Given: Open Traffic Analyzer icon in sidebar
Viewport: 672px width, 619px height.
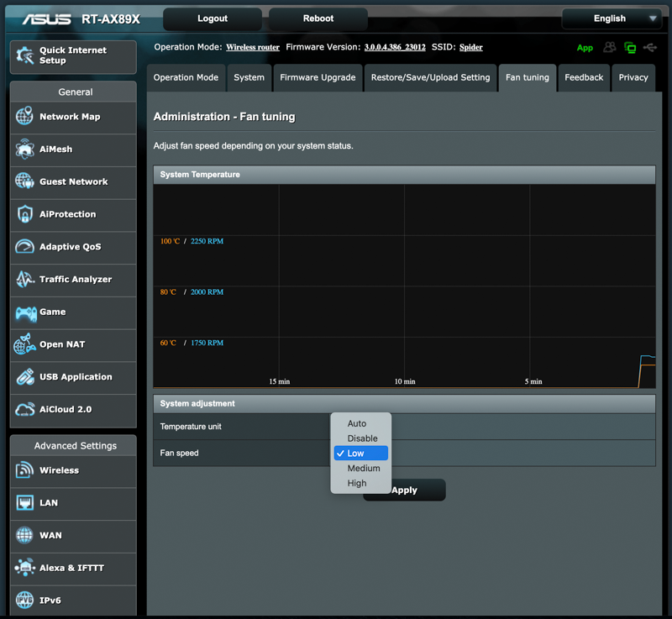Looking at the screenshot, I should coord(25,279).
